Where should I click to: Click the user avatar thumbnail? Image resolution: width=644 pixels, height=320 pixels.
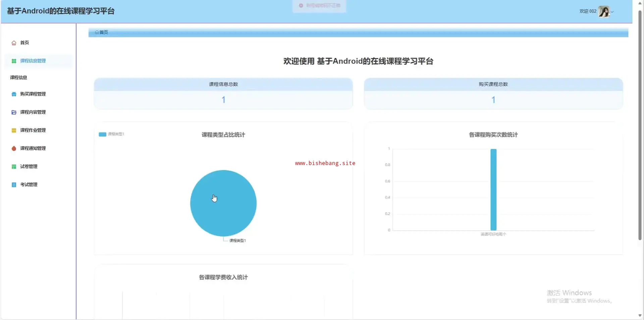click(x=604, y=11)
